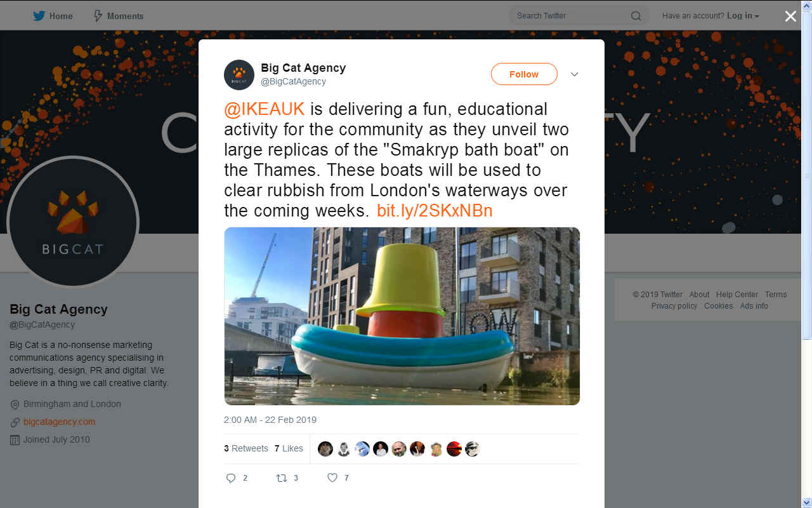Click Big Cat Agency tweet avatar
The height and width of the screenshot is (508, 812).
(x=239, y=75)
